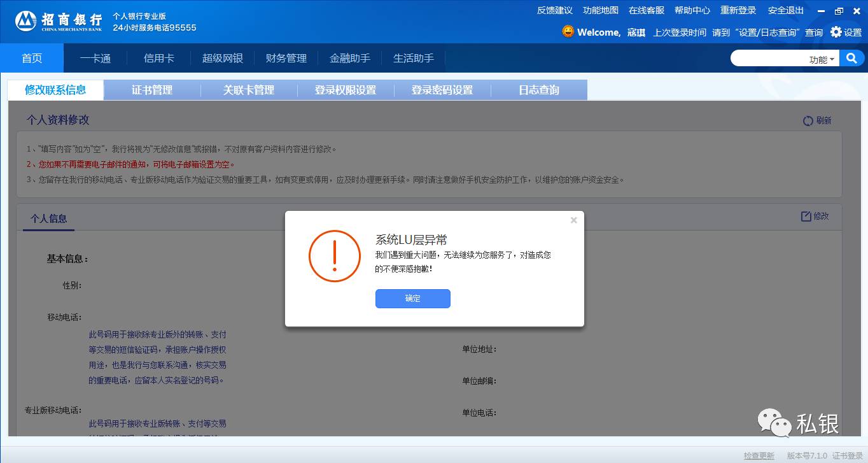
Task: Go to the 首页 home menu
Action: pyautogui.click(x=32, y=58)
